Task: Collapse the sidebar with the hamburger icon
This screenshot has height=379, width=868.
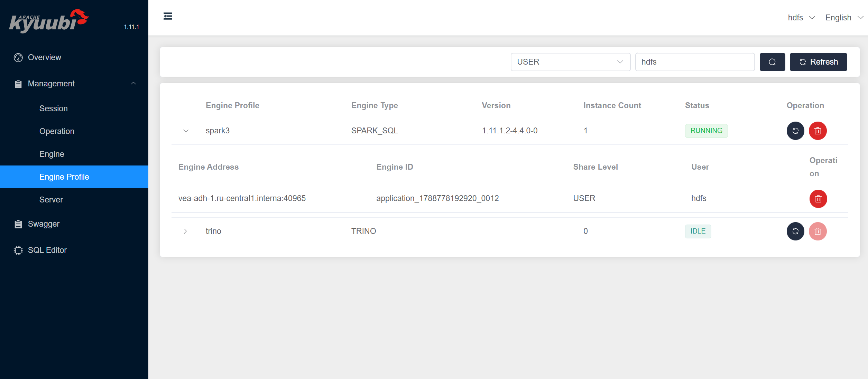Action: click(x=168, y=16)
